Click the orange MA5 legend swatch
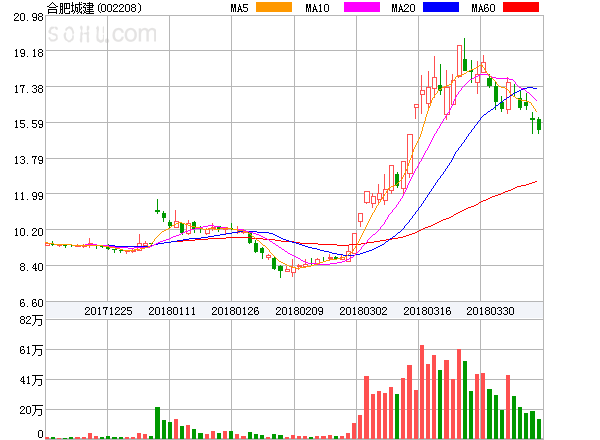This screenshot has height=440, width=600. point(274,7)
